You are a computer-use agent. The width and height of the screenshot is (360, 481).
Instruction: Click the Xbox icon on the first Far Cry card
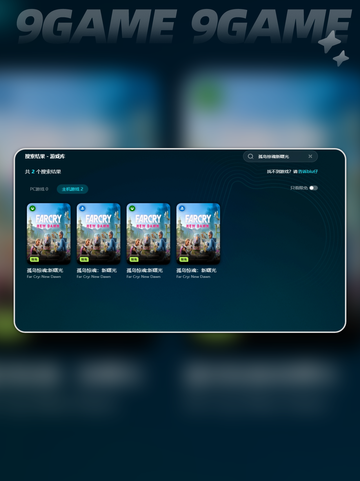pyautogui.click(x=32, y=209)
